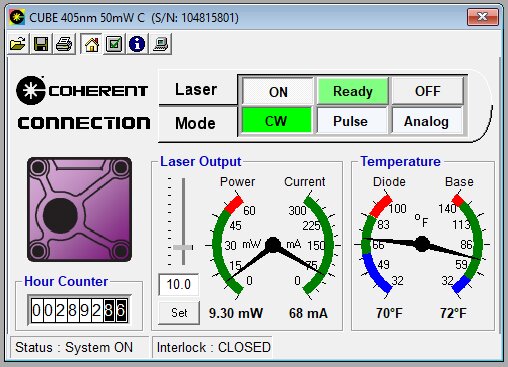This screenshot has width=508, height=367.
Task: Click the laser app icon in title bar
Action: click(x=17, y=17)
